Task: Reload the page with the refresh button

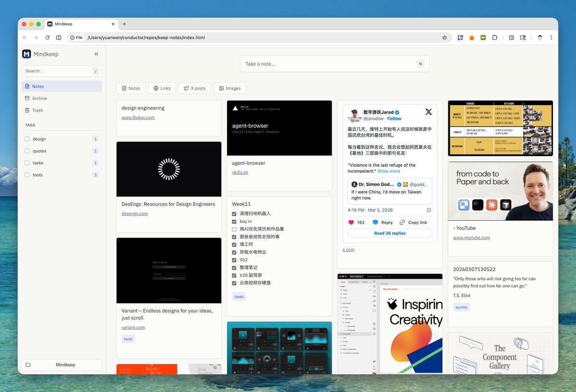Action: pyautogui.click(x=47, y=37)
